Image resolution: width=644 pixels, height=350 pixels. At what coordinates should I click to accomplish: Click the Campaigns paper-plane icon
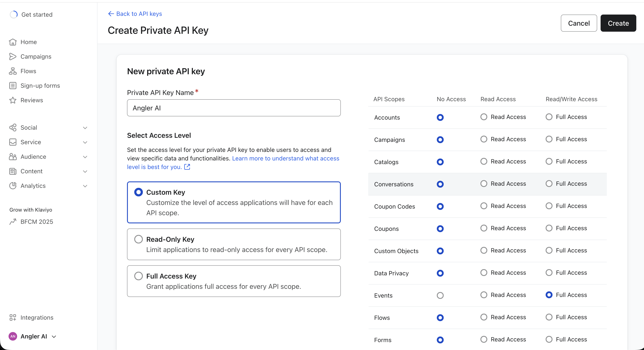(x=13, y=56)
